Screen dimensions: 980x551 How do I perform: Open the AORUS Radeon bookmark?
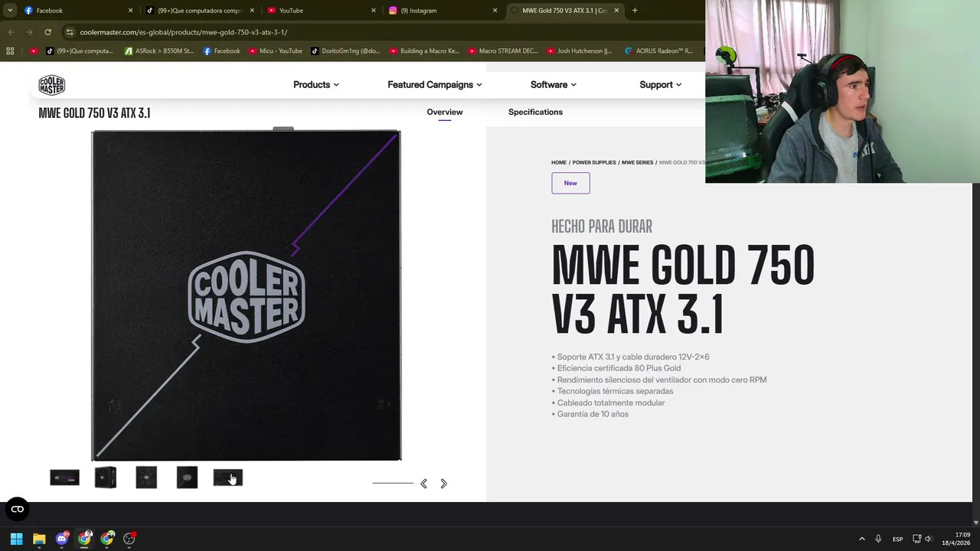coord(658,51)
